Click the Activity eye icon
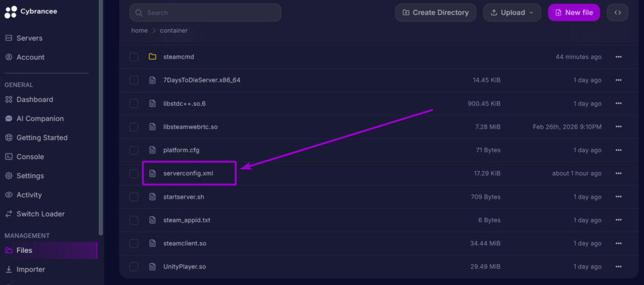Screen dimensions: 644x285 (x=9, y=194)
